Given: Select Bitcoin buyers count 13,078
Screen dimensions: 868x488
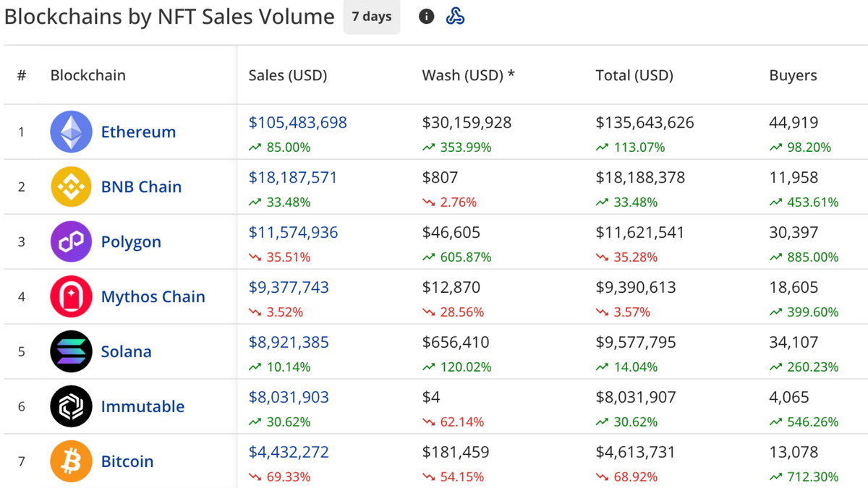Looking at the screenshot, I should click(x=793, y=453).
